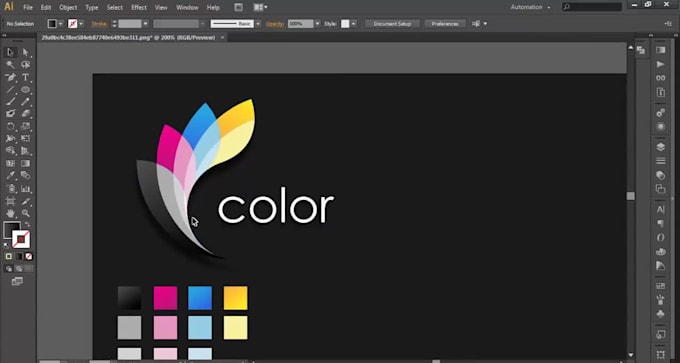Choose the Eraser tool
680x363 pixels.
(26, 114)
